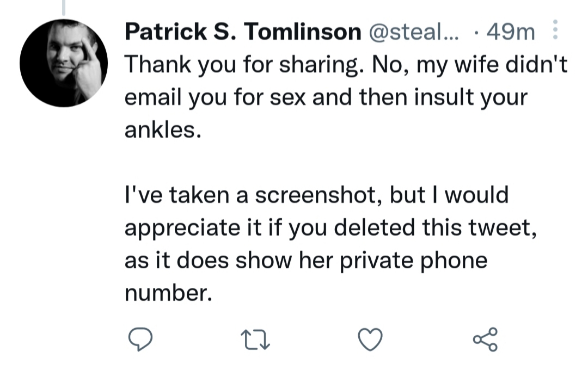Open the 49m timestamp link
The height and width of the screenshot is (370, 588).
click(510, 32)
